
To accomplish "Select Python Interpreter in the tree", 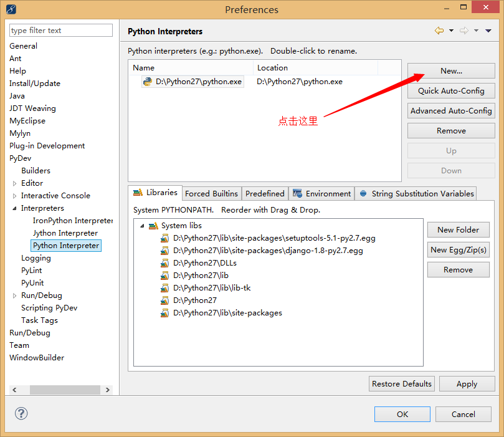I will (66, 246).
